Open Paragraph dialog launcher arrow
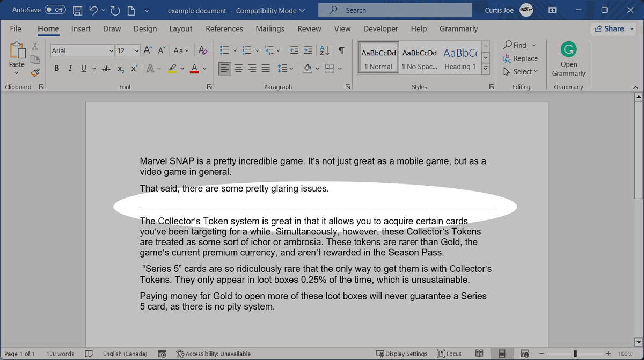This screenshot has height=360, width=644. (x=348, y=87)
